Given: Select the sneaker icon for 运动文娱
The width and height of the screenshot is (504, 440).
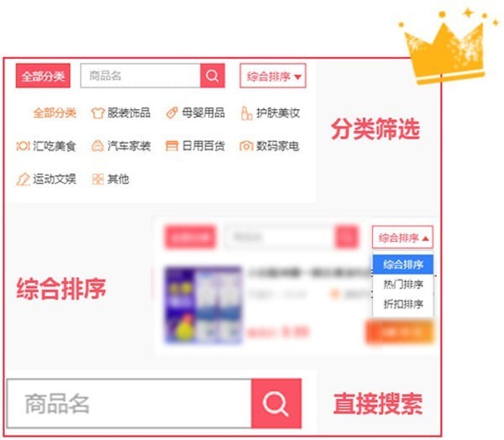Looking at the screenshot, I should pos(23,180).
